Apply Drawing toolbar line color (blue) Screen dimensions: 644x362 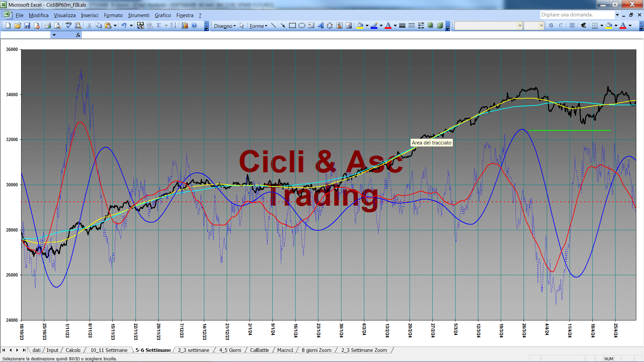click(x=374, y=25)
